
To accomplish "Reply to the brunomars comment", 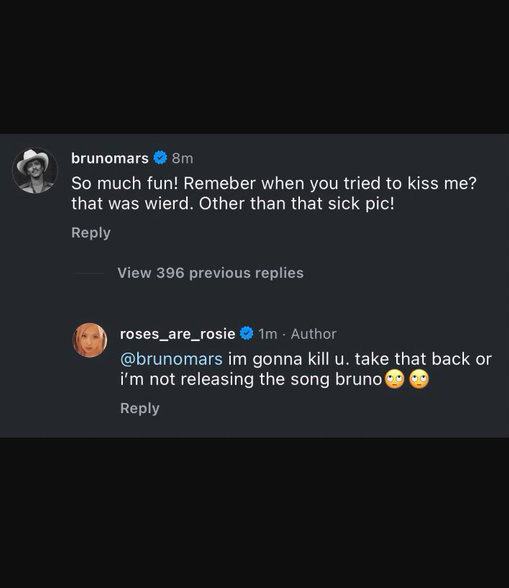I will [x=91, y=233].
